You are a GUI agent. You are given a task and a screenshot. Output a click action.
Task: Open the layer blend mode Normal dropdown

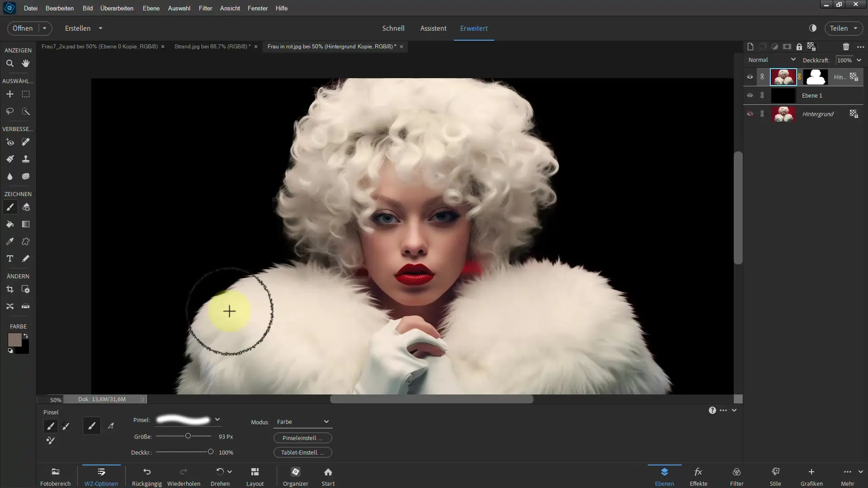tap(772, 60)
